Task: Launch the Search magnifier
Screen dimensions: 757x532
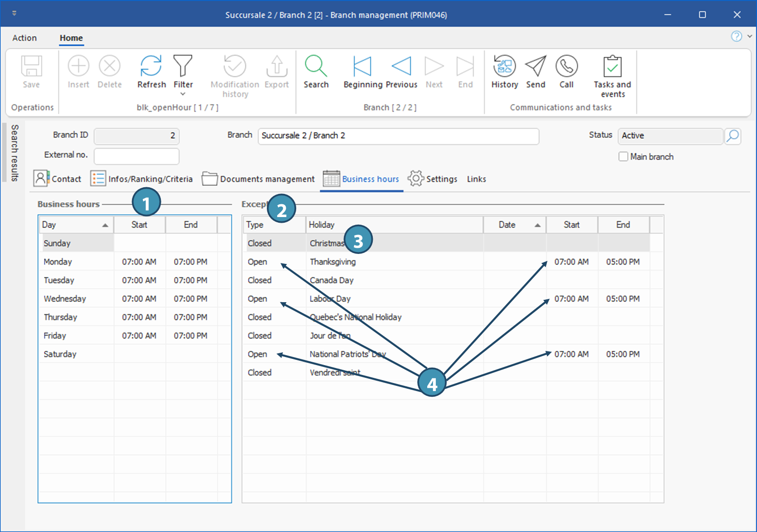Action: tap(316, 66)
